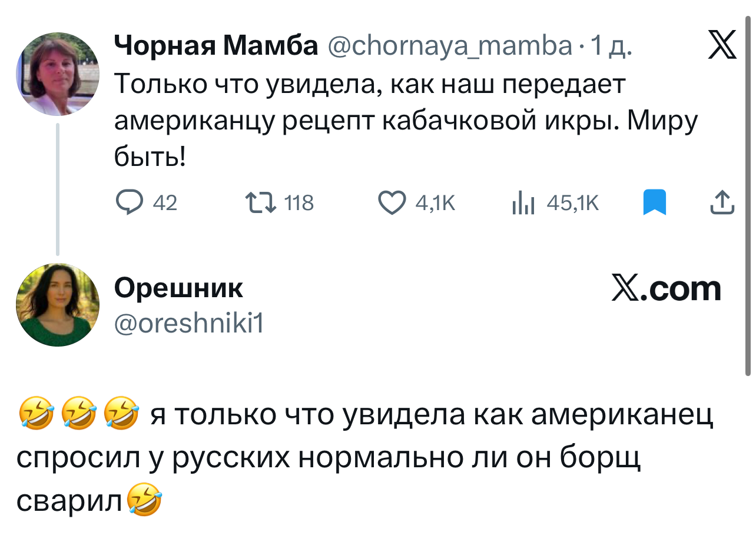Click the X.com logo beside Орешник
This screenshot has height=542, width=756.
pos(666,289)
